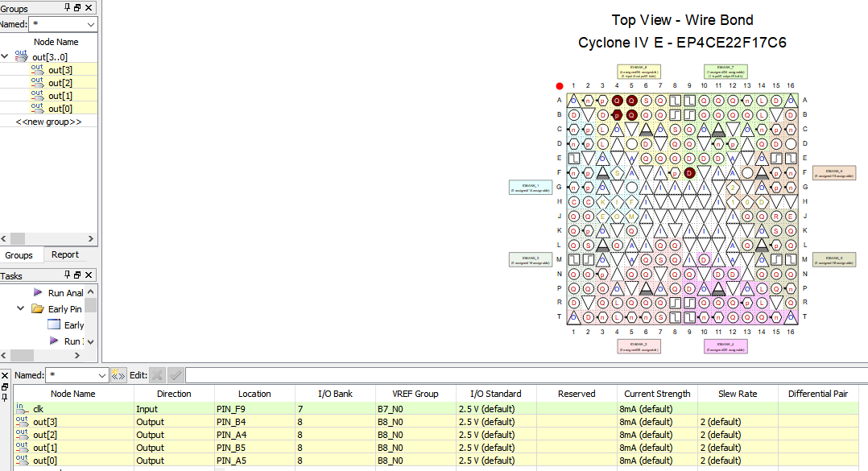Open the All Pins Named filter dropdown
Image resolution: width=868 pixels, height=471 pixels.
[101, 375]
